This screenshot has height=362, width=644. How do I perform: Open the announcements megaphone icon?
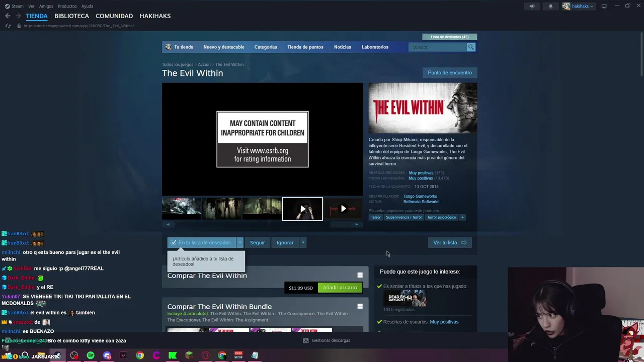(532, 6)
